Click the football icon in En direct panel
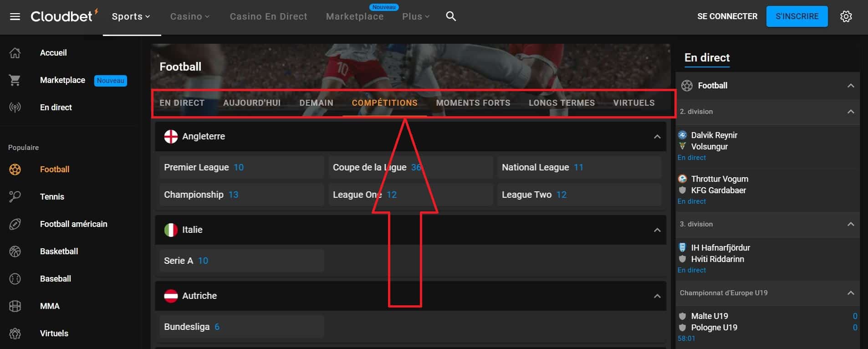This screenshot has height=349, width=868. [687, 86]
